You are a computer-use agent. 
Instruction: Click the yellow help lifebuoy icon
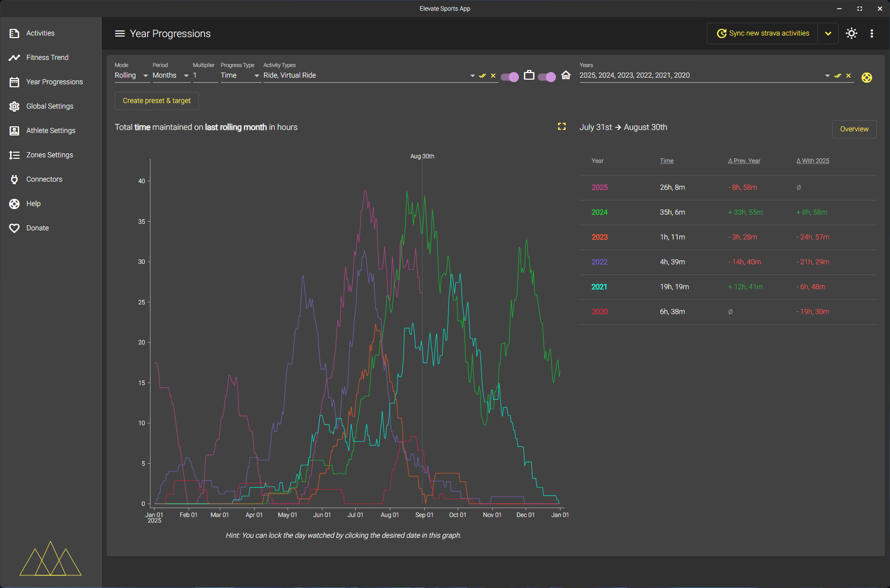[x=867, y=78]
